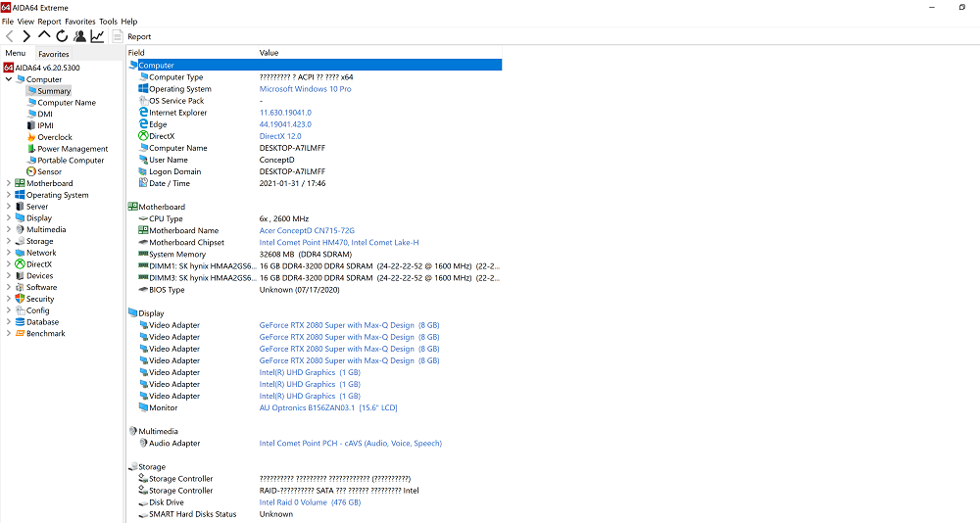
Task: Expand the Operating System tree node
Action: [9, 195]
